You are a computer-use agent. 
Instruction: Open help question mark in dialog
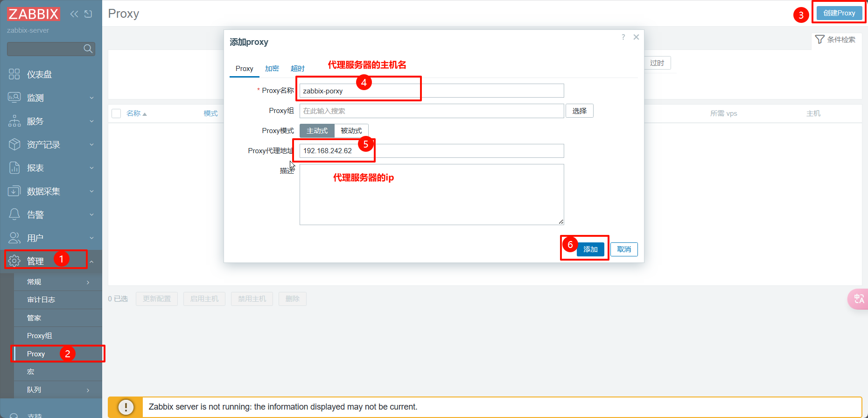point(623,37)
